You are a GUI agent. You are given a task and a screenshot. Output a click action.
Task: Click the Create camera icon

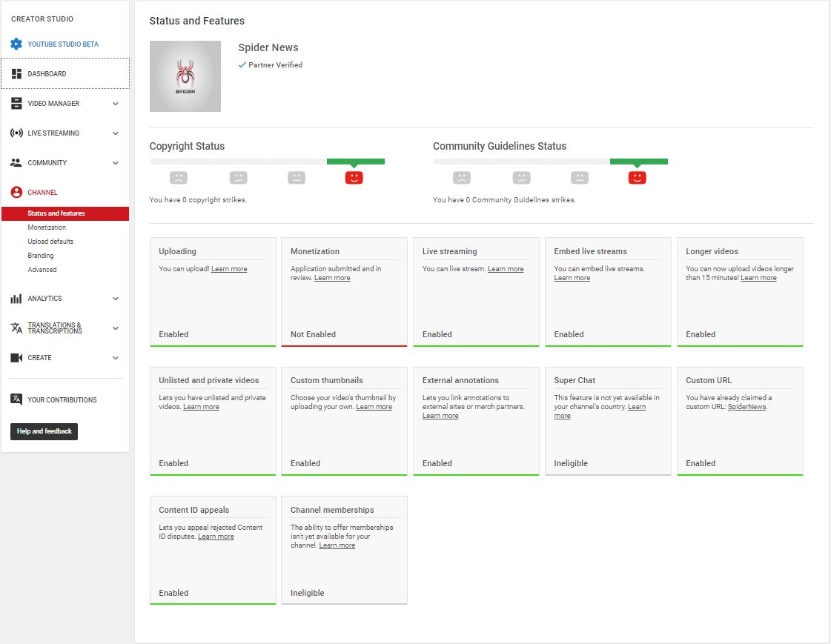click(x=16, y=358)
